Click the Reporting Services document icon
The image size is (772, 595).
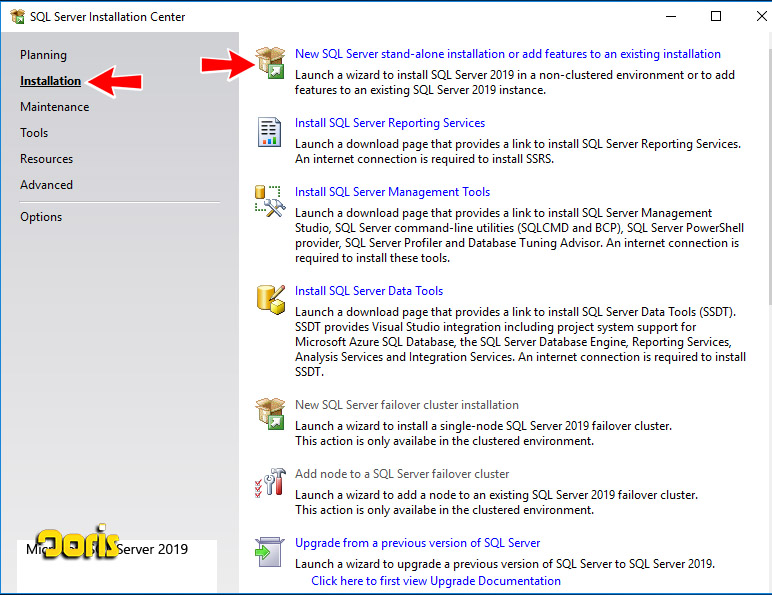pos(269,132)
